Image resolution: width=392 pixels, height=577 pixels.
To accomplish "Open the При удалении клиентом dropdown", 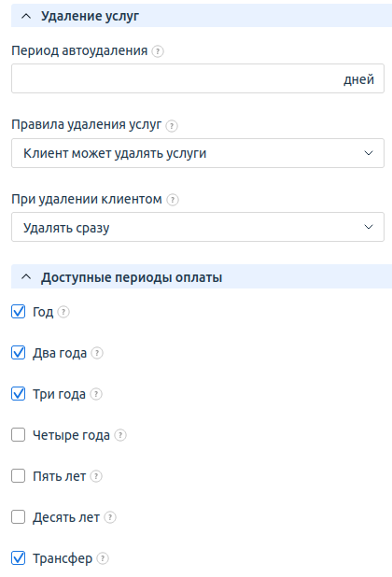I will tap(198, 227).
